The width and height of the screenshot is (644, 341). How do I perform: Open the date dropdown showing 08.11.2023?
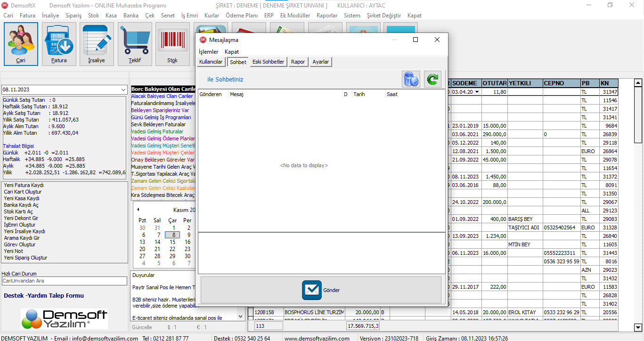coord(122,89)
